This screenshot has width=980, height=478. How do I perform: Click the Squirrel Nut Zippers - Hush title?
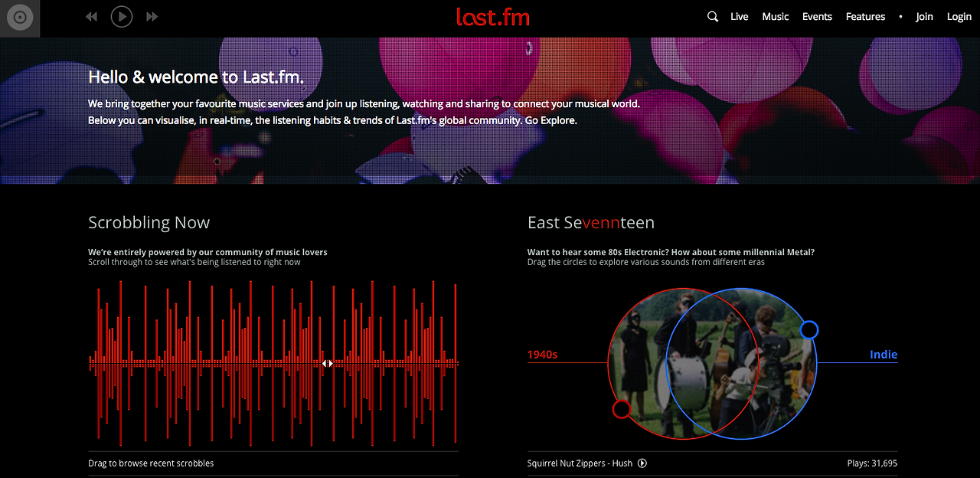click(580, 463)
